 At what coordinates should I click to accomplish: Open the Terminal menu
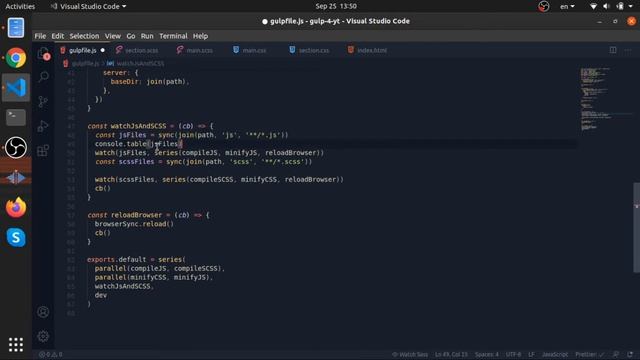click(173, 36)
